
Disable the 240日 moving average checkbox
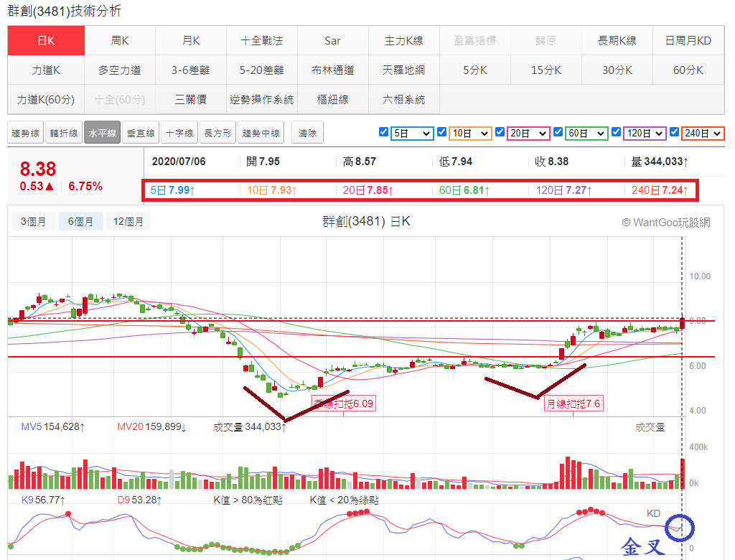674,132
